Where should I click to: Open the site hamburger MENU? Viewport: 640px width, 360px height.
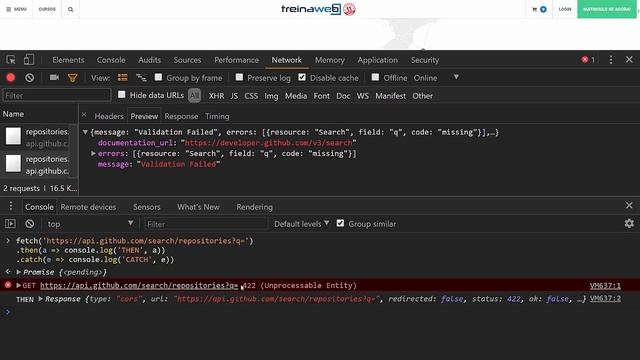click(16, 9)
